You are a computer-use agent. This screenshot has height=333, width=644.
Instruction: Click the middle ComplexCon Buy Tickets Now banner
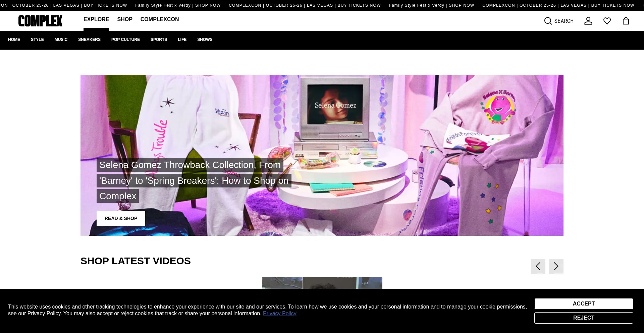pos(305,5)
